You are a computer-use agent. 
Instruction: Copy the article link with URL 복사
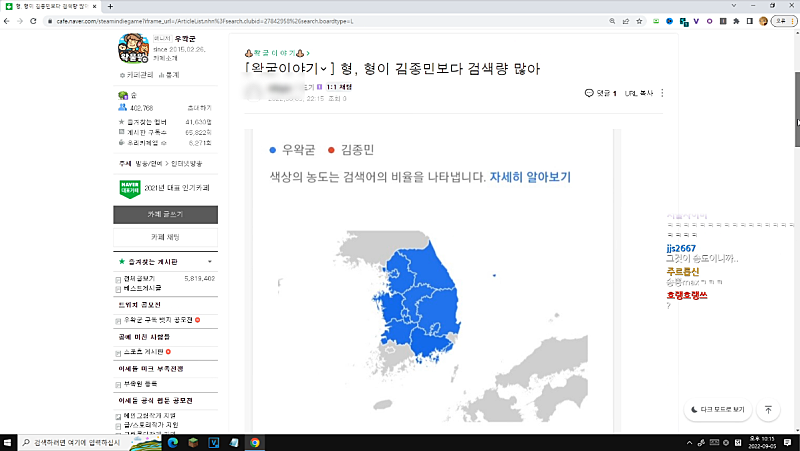coord(639,93)
